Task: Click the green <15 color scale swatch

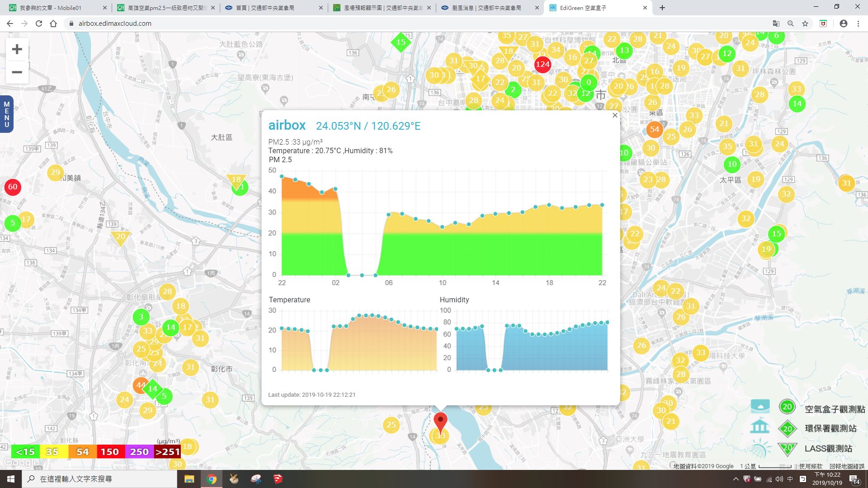Action: point(25,452)
